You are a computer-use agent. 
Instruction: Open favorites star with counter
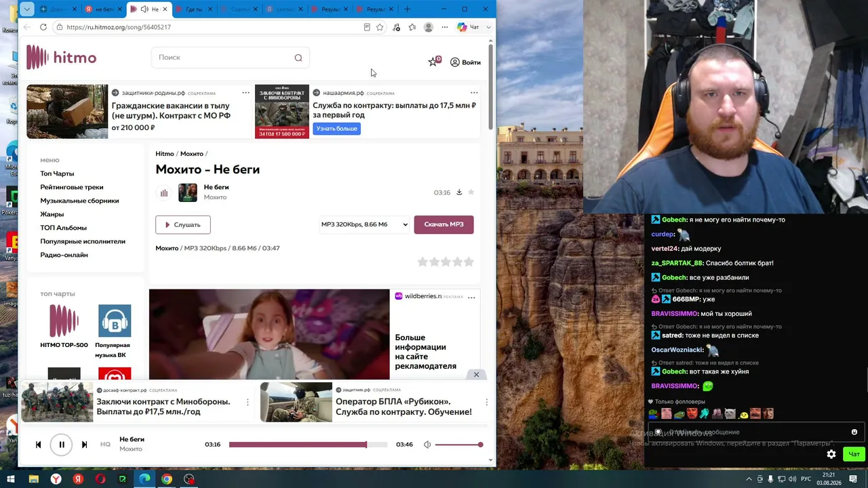tap(434, 62)
